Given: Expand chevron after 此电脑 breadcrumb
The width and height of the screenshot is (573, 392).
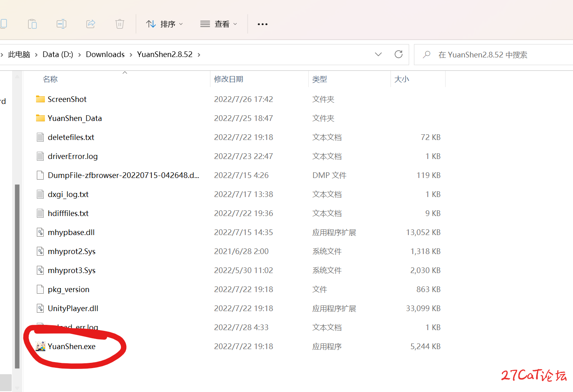Looking at the screenshot, I should [x=36, y=55].
